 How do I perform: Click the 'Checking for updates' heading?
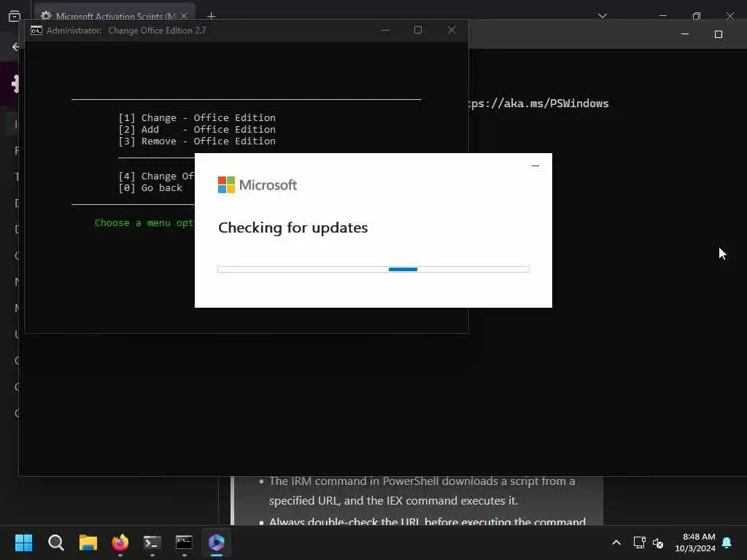pos(293,227)
